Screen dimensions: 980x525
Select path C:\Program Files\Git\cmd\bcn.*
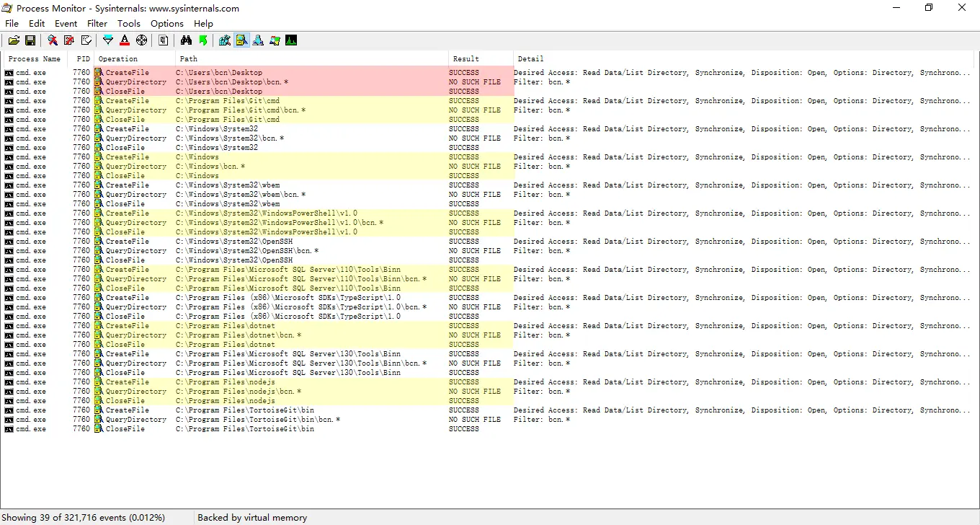(241, 110)
